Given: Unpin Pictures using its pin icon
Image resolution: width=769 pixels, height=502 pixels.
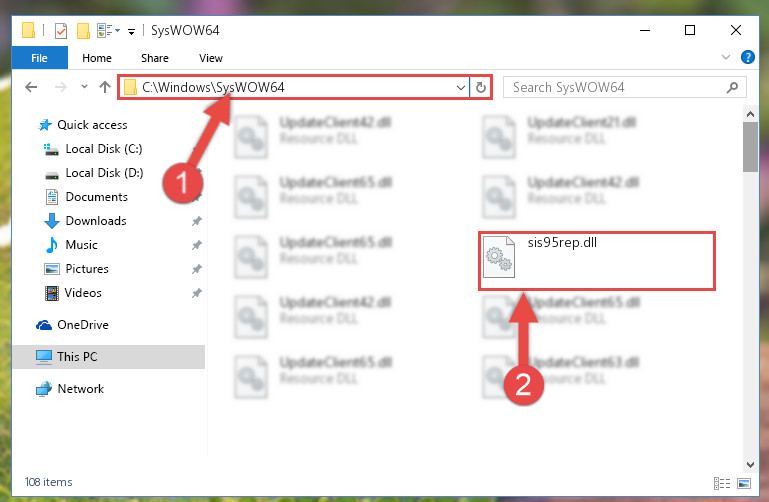Looking at the screenshot, I should click(x=197, y=269).
